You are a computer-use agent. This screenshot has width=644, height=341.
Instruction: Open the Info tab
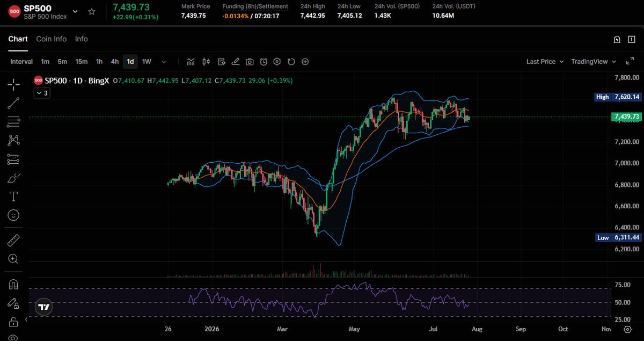click(82, 39)
